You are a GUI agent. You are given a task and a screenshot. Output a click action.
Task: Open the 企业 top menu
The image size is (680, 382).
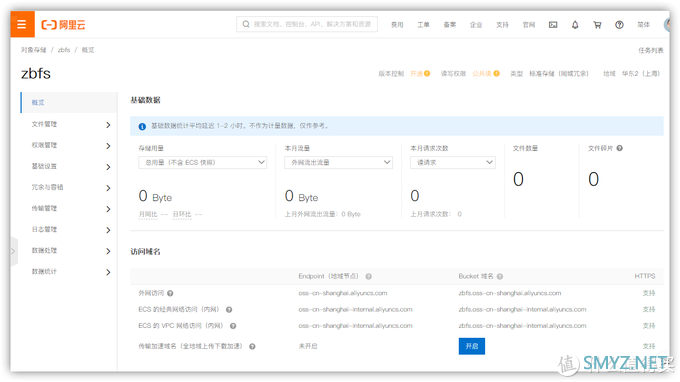tap(476, 25)
